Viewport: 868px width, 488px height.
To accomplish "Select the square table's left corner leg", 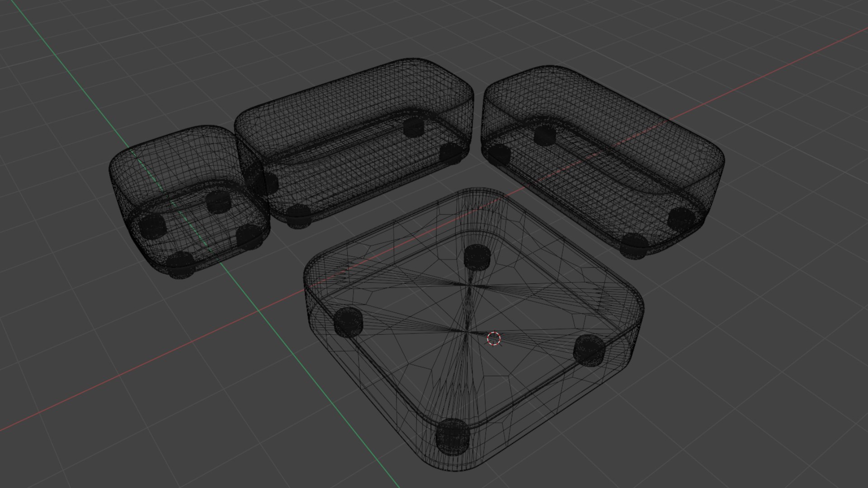I will point(348,323).
